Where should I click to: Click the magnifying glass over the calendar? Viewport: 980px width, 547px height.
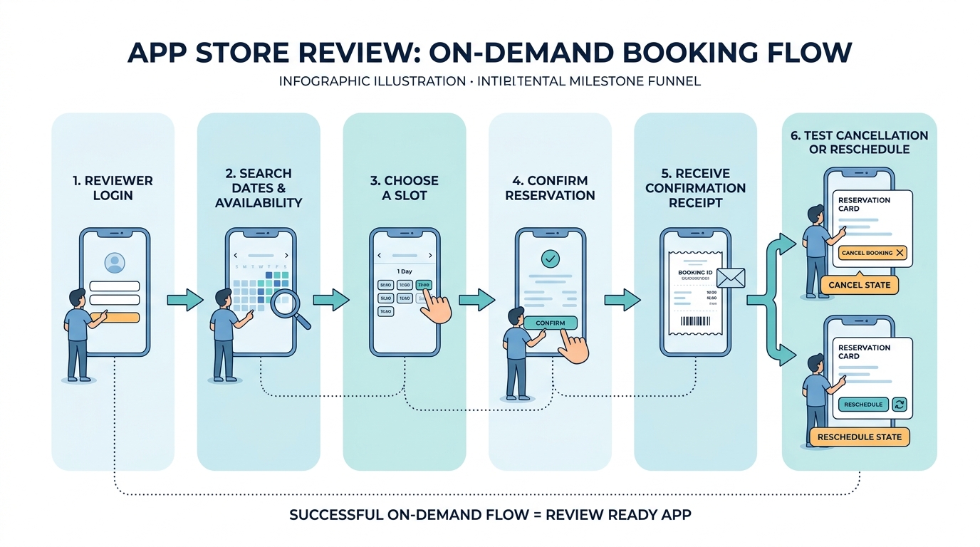coord(291,309)
